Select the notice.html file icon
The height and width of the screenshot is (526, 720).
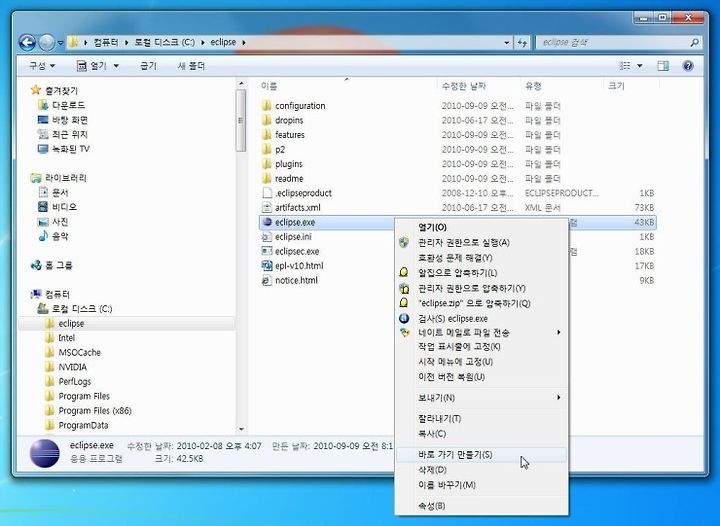(x=267, y=280)
